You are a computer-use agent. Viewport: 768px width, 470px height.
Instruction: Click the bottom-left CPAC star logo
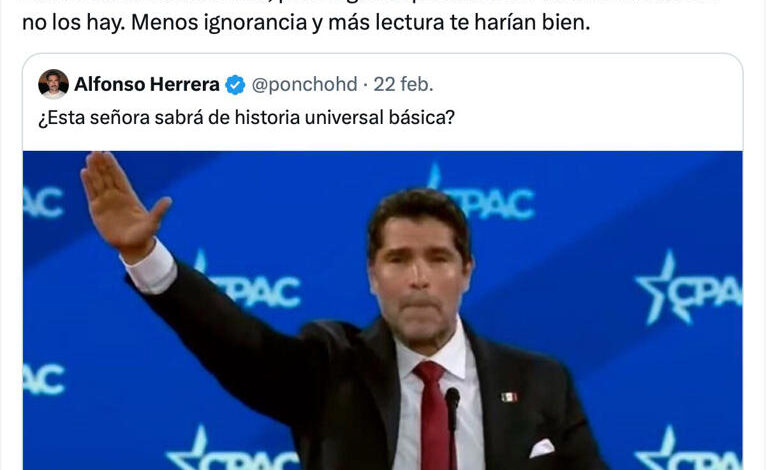(x=233, y=449)
